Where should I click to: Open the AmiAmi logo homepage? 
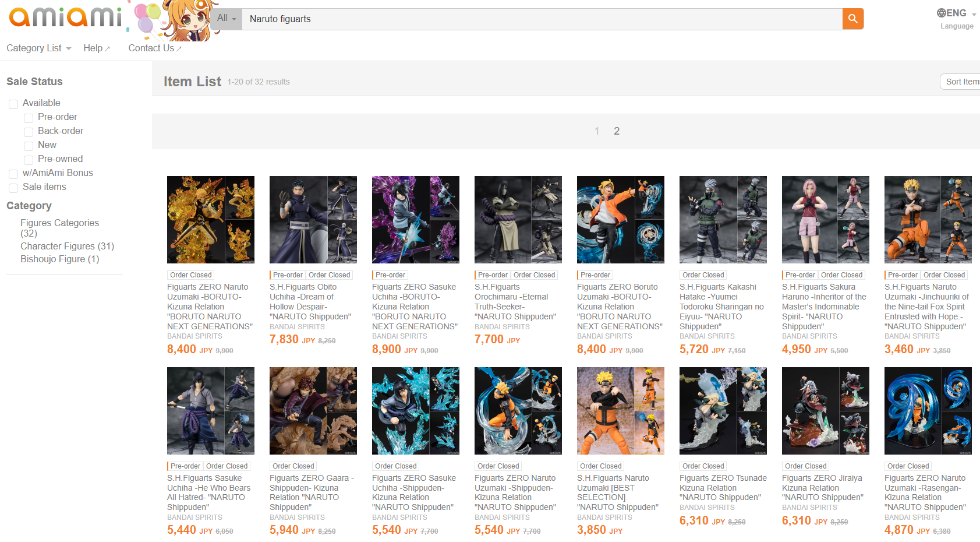66,17
